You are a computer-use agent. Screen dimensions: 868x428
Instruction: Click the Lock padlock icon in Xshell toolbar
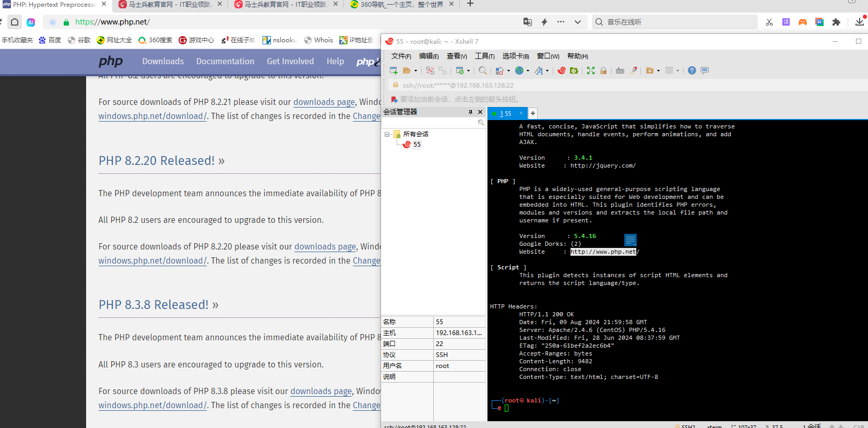pos(603,70)
